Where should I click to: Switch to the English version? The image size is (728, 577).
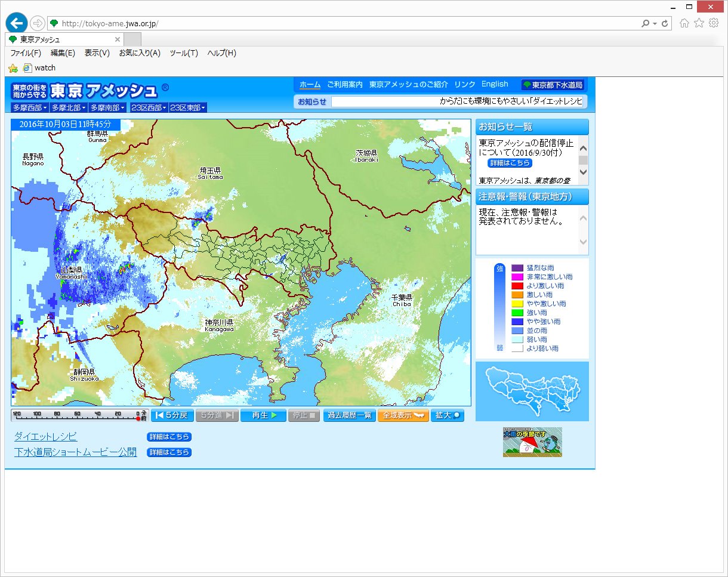(x=495, y=84)
